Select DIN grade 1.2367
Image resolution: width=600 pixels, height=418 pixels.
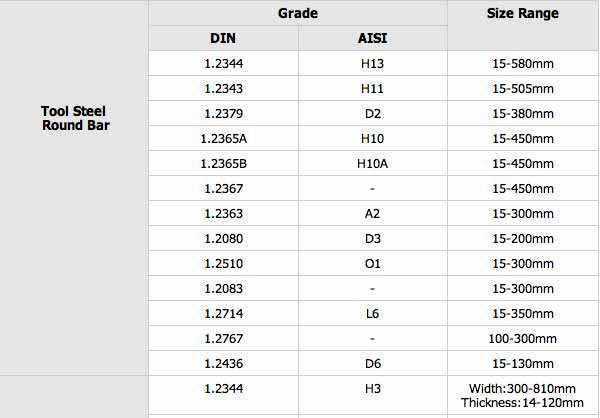(223, 189)
